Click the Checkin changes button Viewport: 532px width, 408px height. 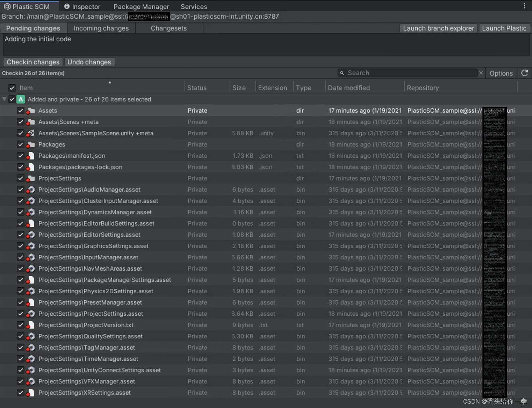pyautogui.click(x=33, y=62)
